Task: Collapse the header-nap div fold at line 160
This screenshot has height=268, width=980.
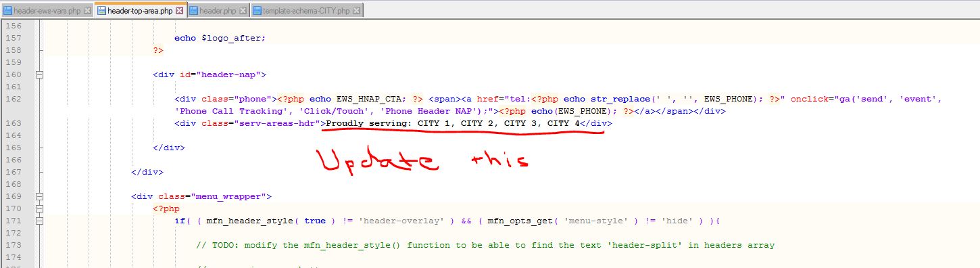Action: [39, 74]
